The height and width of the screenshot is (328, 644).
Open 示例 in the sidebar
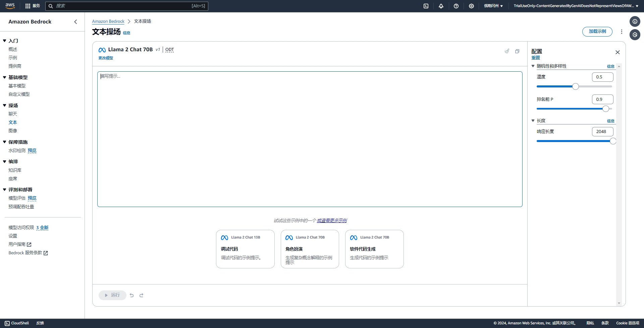pyautogui.click(x=13, y=58)
